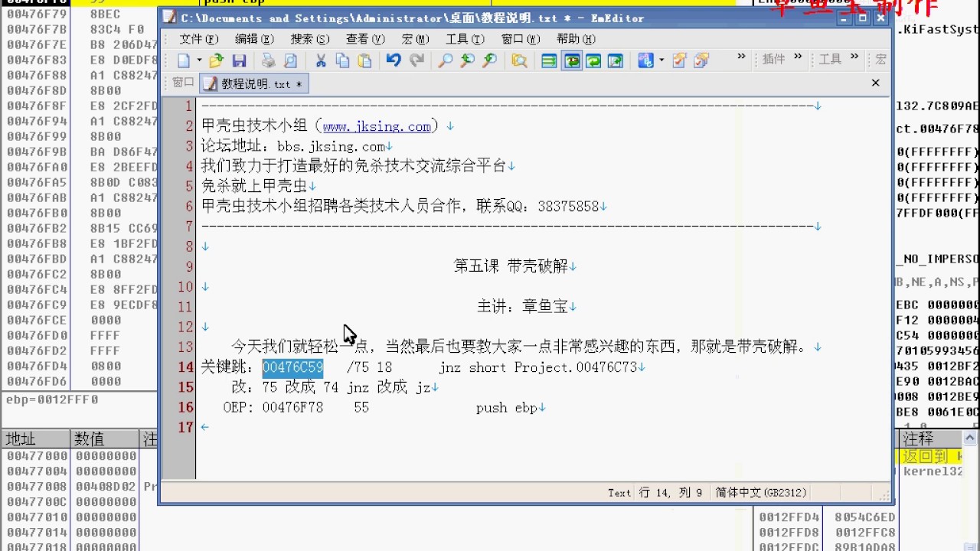Click the text 主讲：章鱼宝

(522, 307)
